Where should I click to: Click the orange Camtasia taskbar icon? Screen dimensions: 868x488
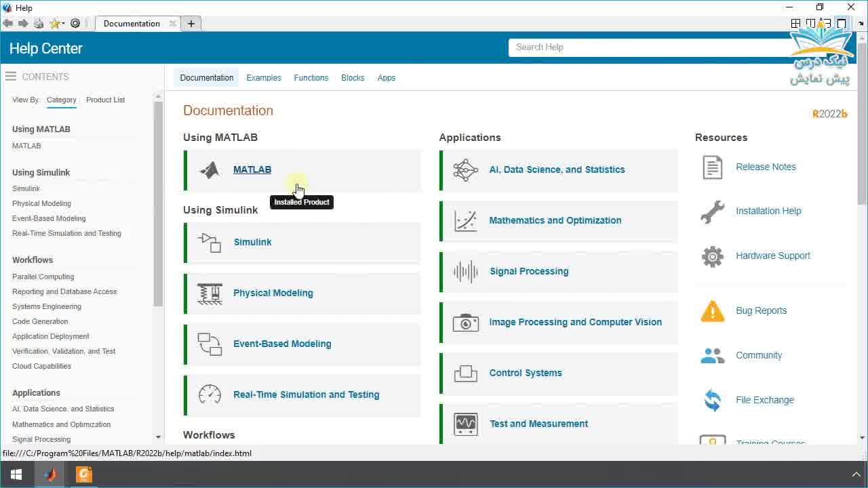(84, 474)
